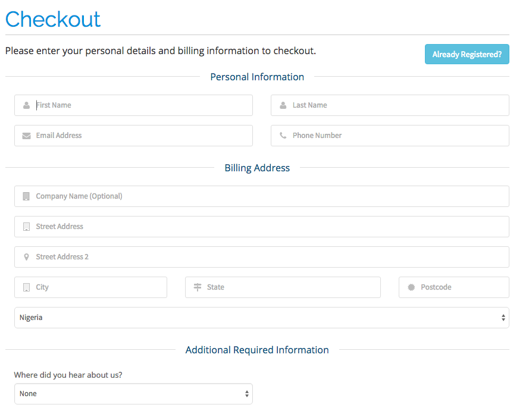Click the person icon beside Last Name
Screen dimensions: 532x414
pyautogui.click(x=283, y=105)
